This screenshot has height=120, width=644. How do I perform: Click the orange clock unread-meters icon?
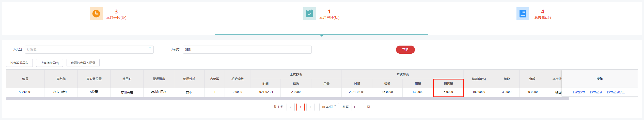pos(96,14)
